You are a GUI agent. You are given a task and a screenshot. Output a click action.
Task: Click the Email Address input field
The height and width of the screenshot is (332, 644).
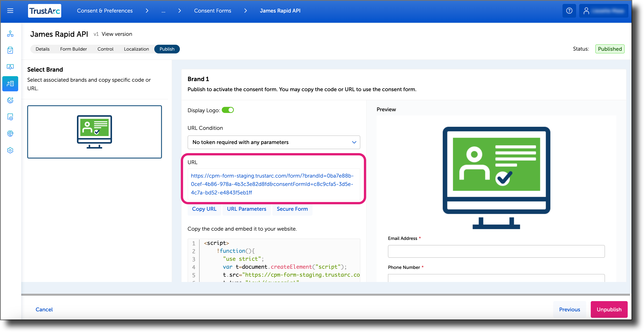(x=496, y=251)
